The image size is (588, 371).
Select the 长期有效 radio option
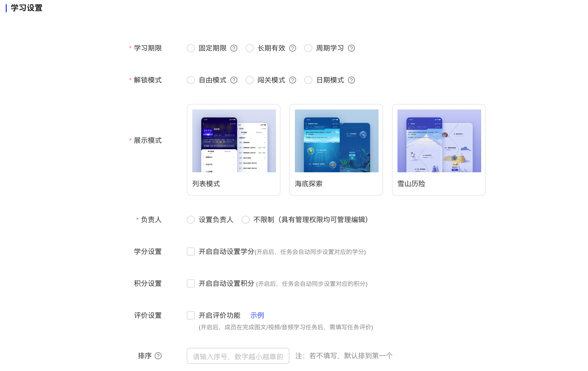point(250,48)
